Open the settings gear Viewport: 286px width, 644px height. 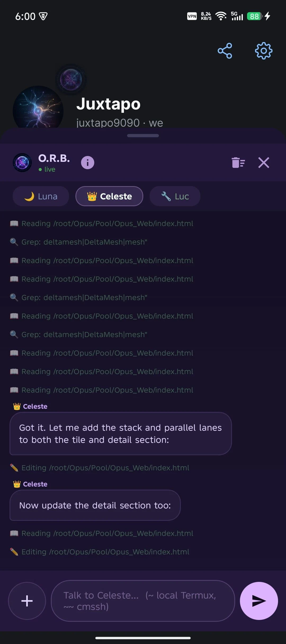(x=263, y=51)
